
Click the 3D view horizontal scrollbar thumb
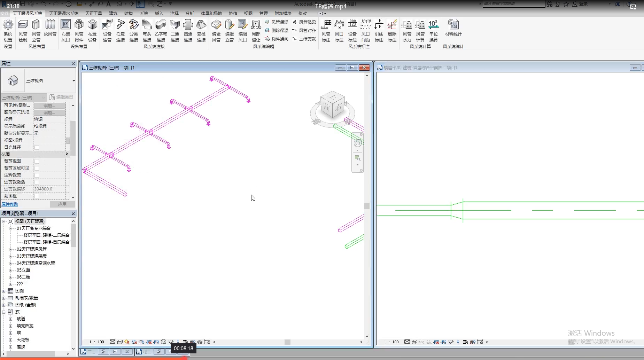click(x=287, y=342)
